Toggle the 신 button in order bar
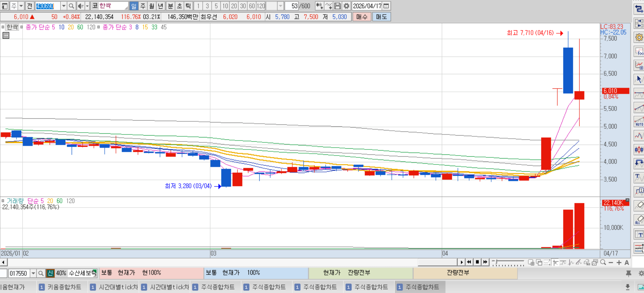The height and width of the screenshot is (293, 644). pyautogui.click(x=50, y=273)
